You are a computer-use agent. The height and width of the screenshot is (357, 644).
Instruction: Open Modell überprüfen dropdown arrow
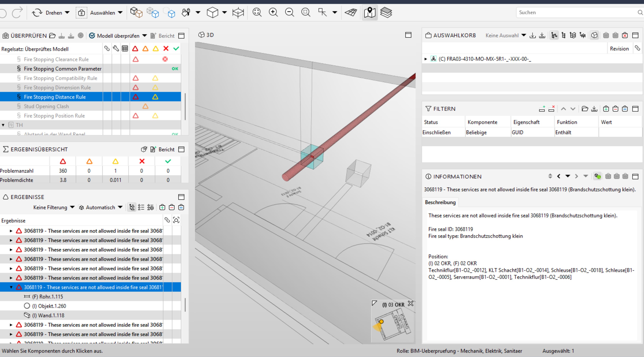point(144,36)
